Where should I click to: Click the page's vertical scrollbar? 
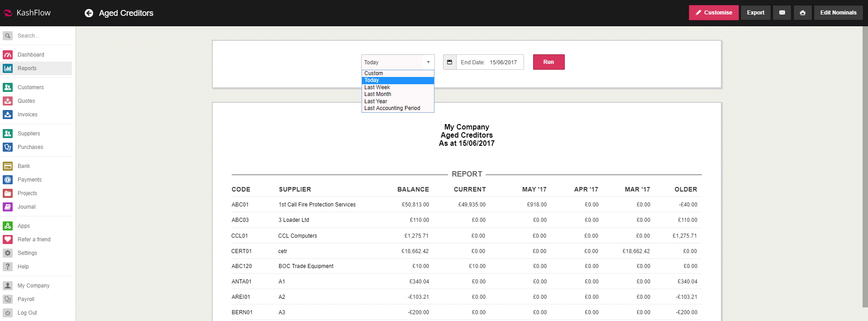coord(865,167)
